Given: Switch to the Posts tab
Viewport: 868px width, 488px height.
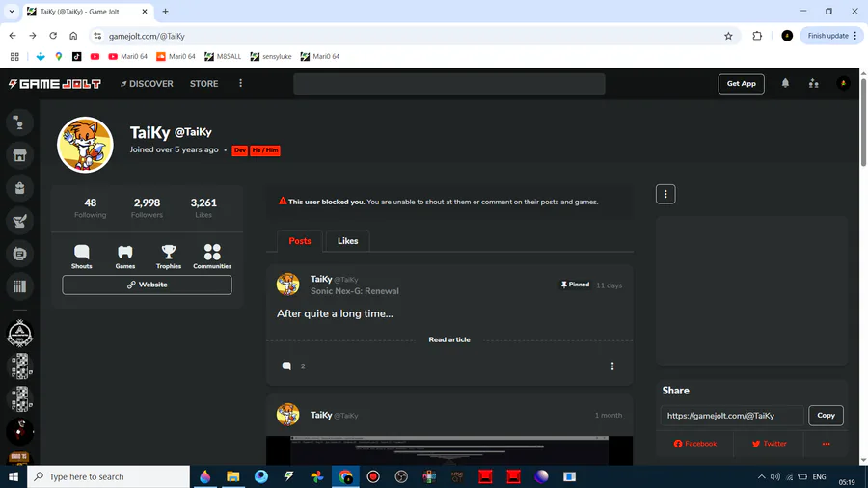Looking at the screenshot, I should pyautogui.click(x=300, y=241).
